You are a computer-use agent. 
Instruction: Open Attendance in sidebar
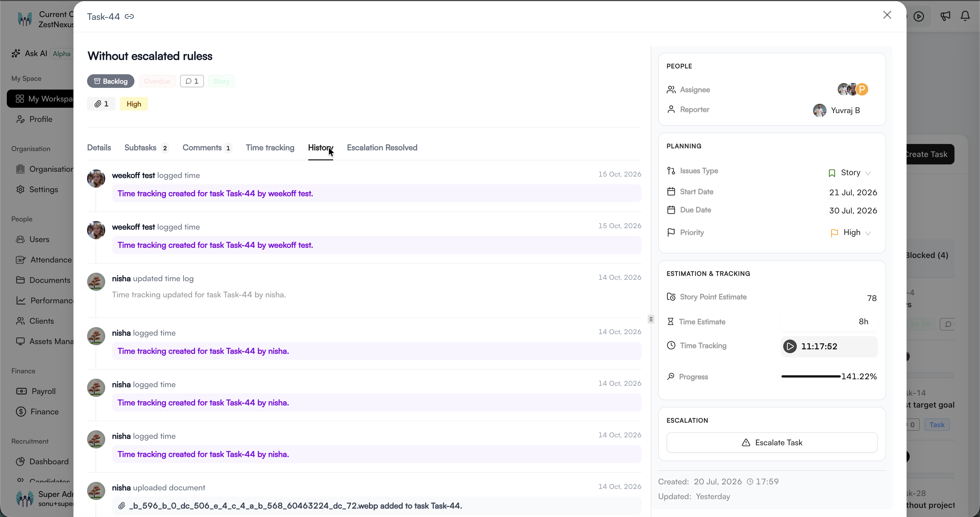(x=44, y=260)
